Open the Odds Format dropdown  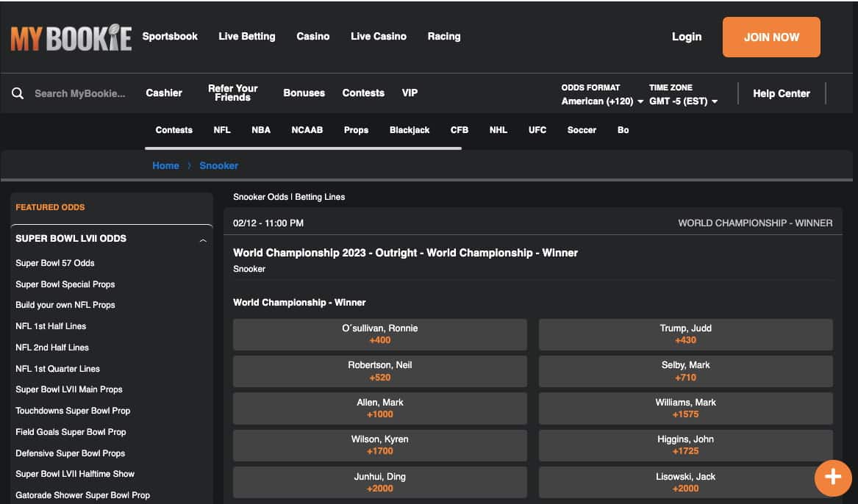602,101
